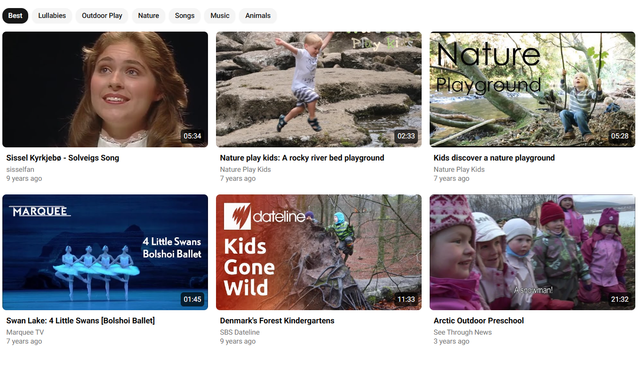
Task: Click '7 years ago' under Swan Lake video
Action: [24, 341]
